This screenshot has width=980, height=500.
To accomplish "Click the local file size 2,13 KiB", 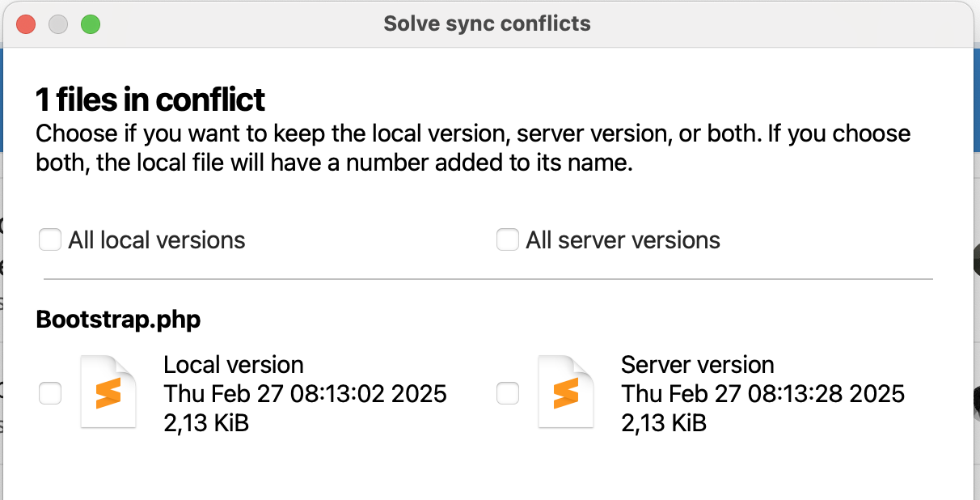I will point(206,422).
